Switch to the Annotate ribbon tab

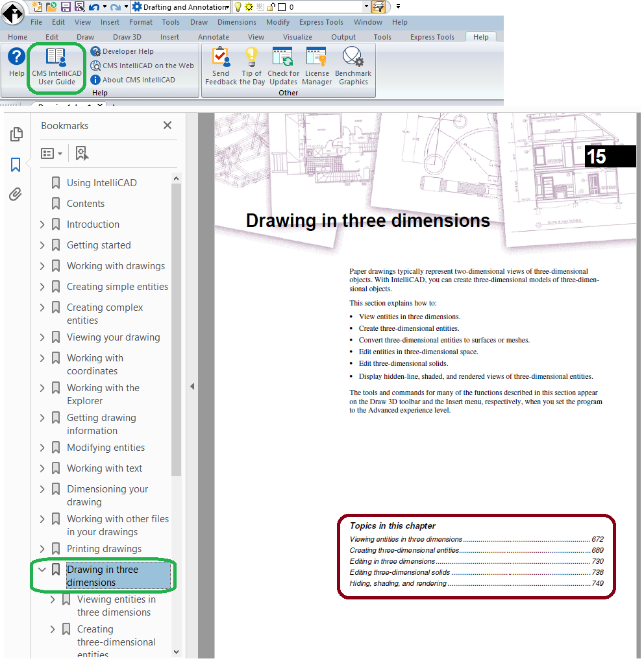coord(213,37)
